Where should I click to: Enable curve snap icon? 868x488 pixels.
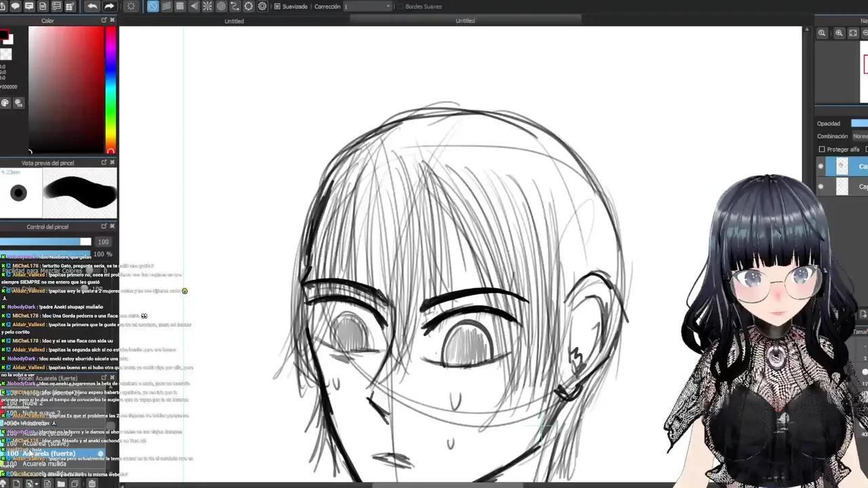[235, 6]
